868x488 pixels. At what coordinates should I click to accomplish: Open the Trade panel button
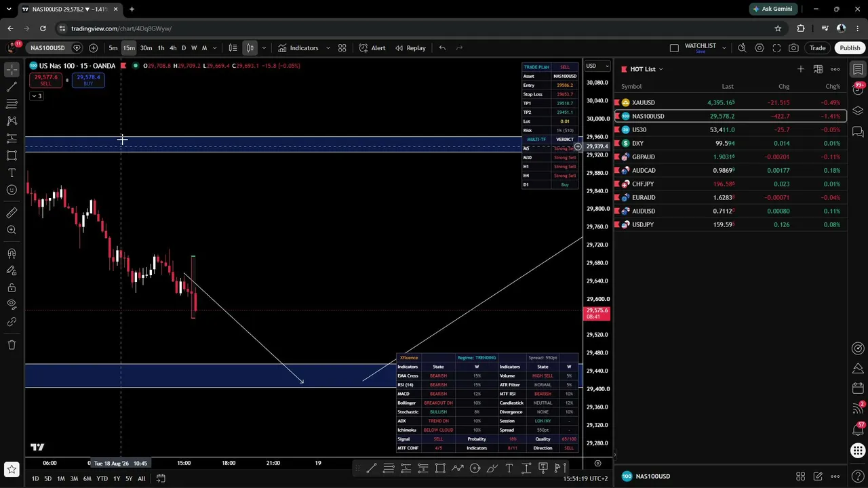(817, 48)
